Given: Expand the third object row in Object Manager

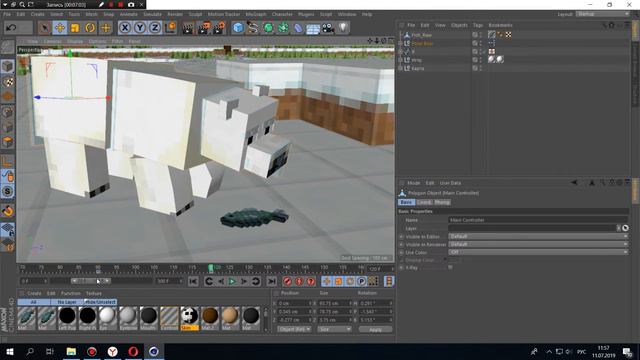Looking at the screenshot, I should (401, 52).
